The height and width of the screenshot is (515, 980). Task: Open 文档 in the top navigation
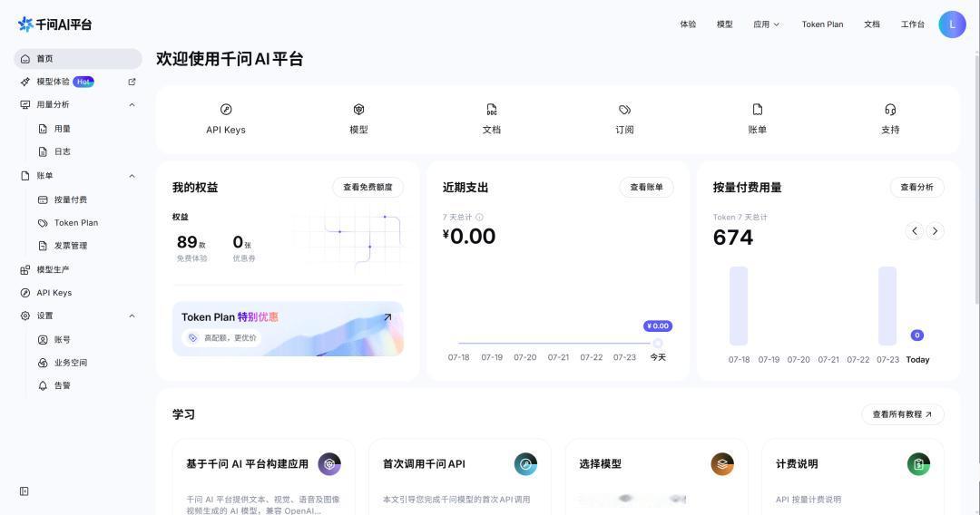[x=872, y=24]
